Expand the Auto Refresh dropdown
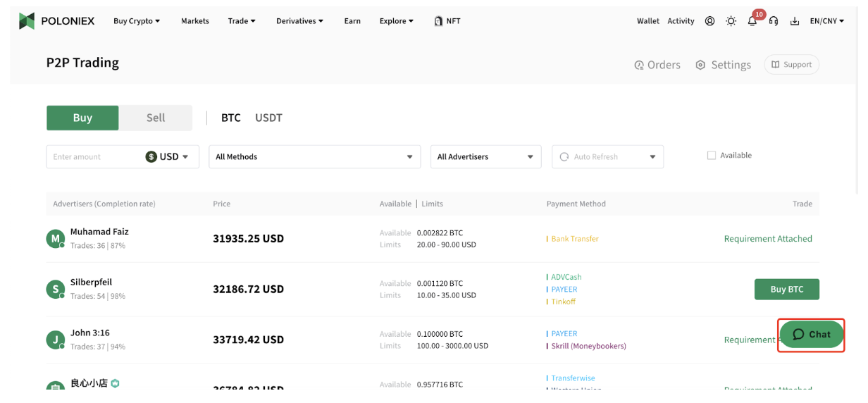 pyautogui.click(x=607, y=156)
